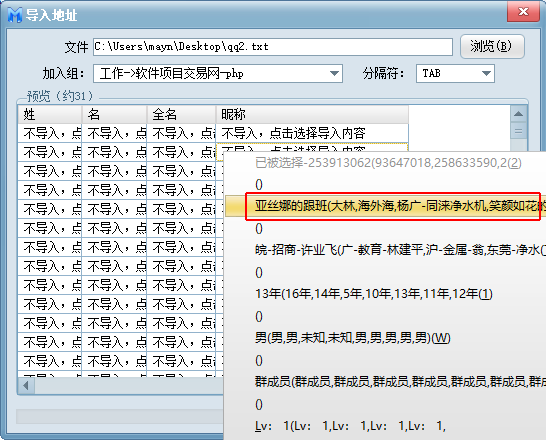Click first-row 昵称 cell 不导入，点击选择导入内容
Image resolution: width=546 pixels, height=440 pixels.
point(312,133)
